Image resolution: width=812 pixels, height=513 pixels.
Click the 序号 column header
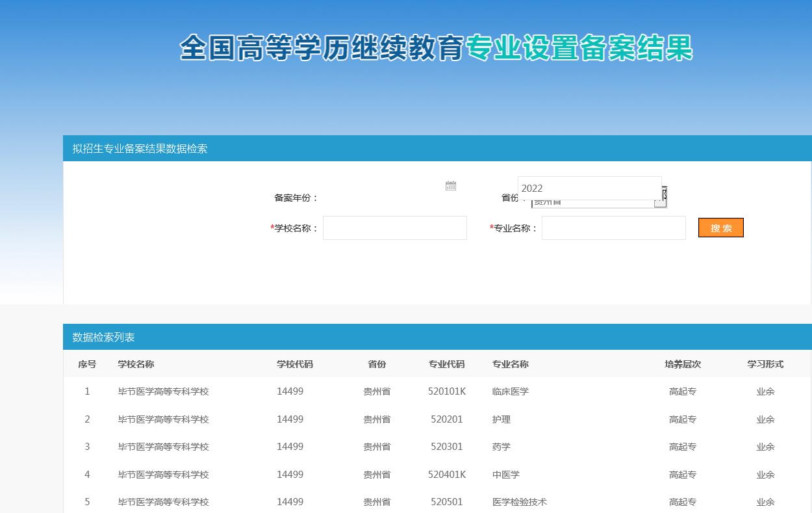(x=87, y=364)
